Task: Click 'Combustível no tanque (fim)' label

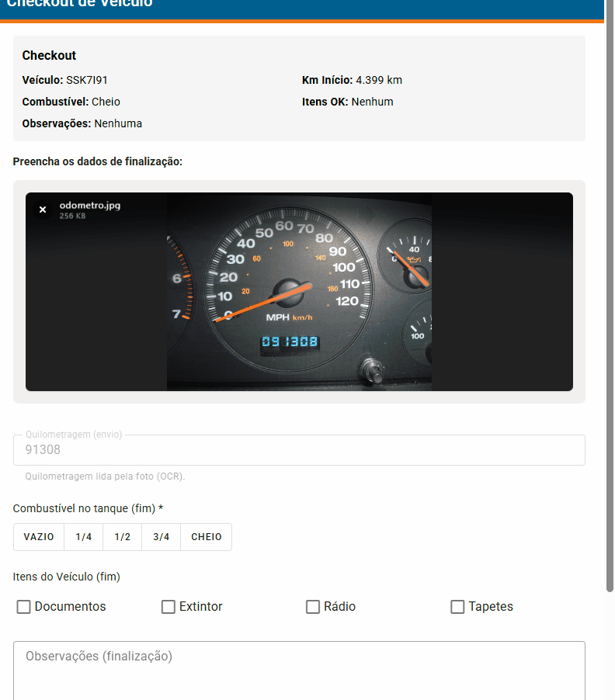Action: pyautogui.click(x=88, y=508)
